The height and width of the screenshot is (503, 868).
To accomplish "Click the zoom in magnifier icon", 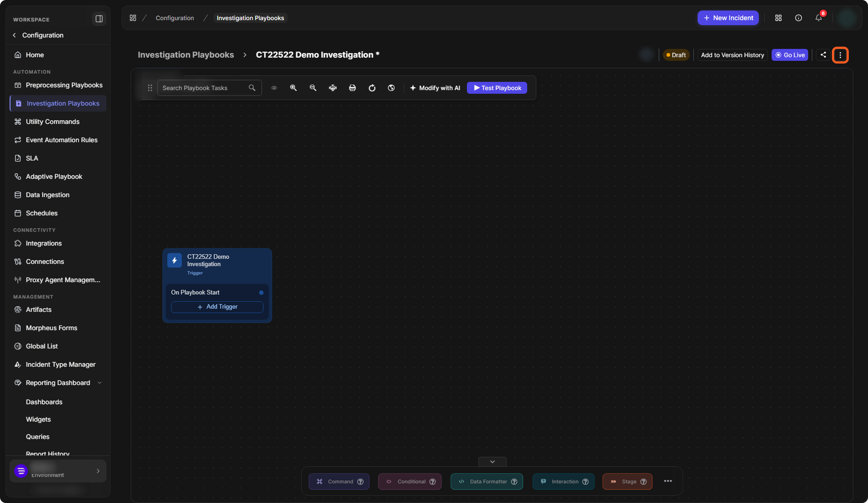I will point(293,88).
